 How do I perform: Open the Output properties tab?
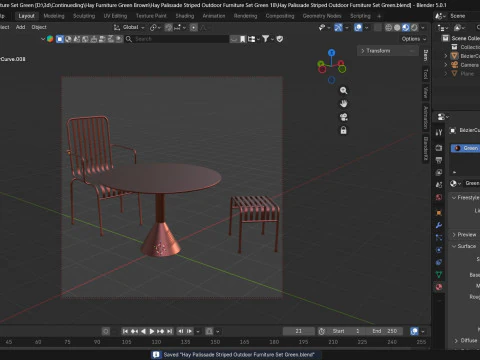tap(439, 160)
